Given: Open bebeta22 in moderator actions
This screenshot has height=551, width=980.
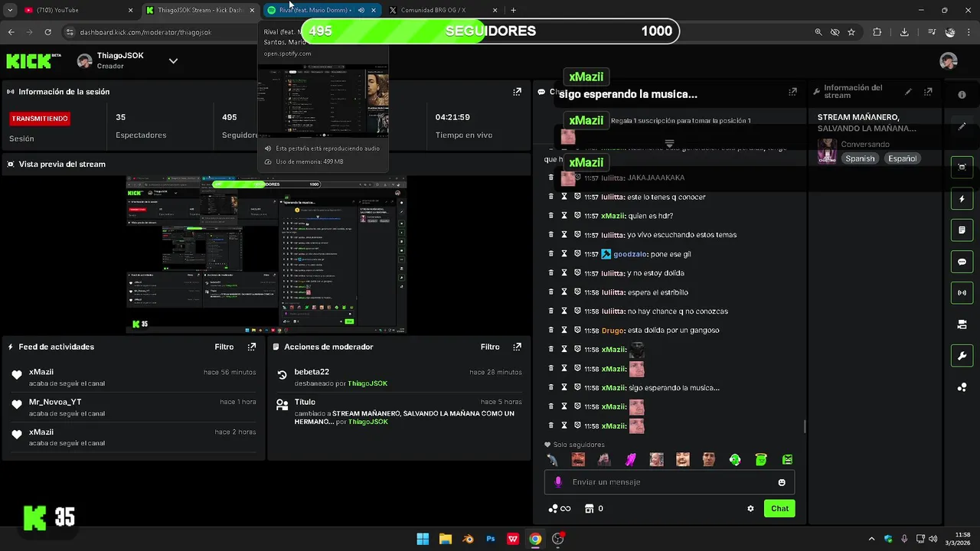Looking at the screenshot, I should point(312,372).
